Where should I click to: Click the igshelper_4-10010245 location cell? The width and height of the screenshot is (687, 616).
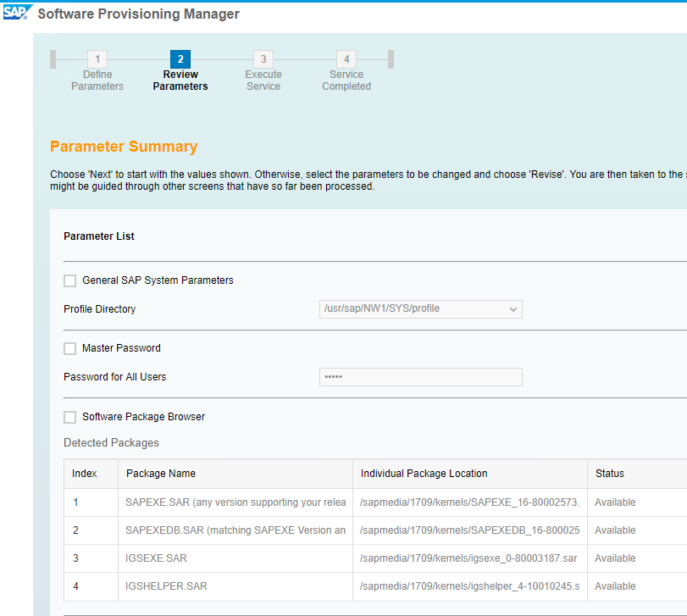click(469, 586)
